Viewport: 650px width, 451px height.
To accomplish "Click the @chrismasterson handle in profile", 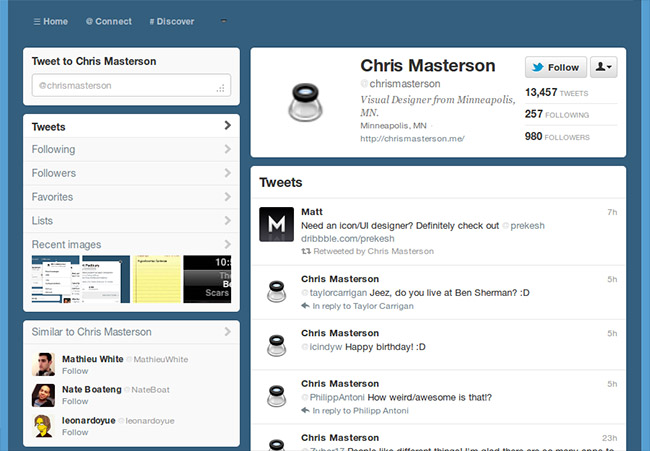I will pos(400,84).
